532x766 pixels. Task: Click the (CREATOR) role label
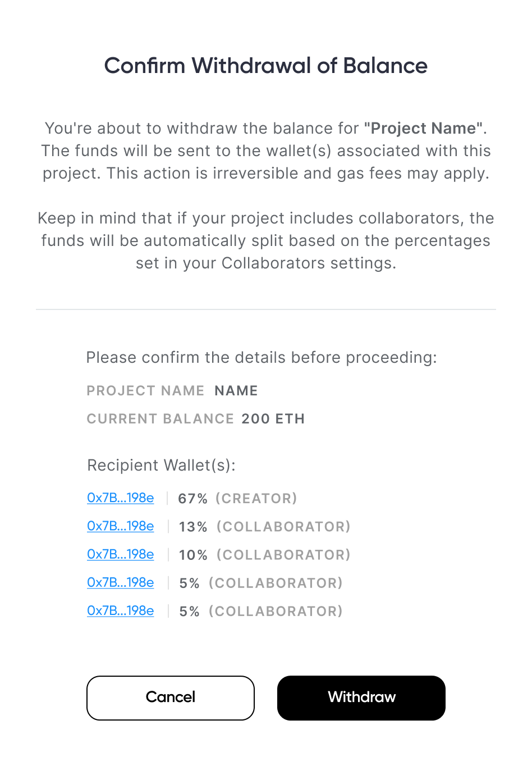point(256,499)
